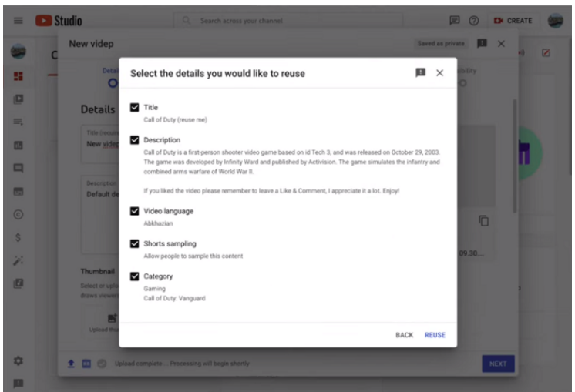This screenshot has width=575, height=392.
Task: Open the Content sidebar icon
Action: click(18, 99)
